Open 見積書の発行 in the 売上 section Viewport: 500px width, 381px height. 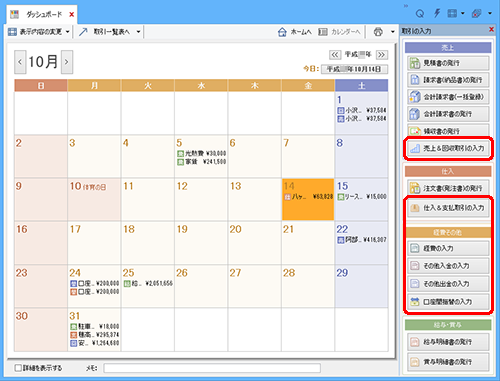pos(448,63)
